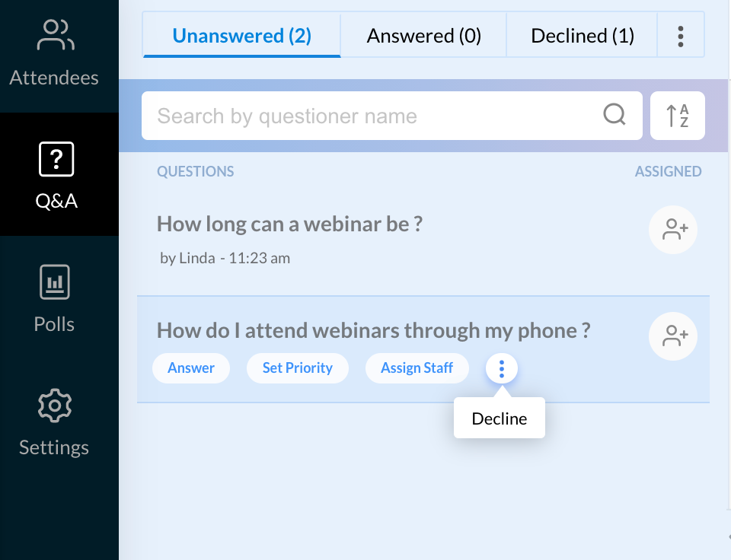Open the Declined questions tab
Viewport: 731px width, 560px height.
coord(581,35)
